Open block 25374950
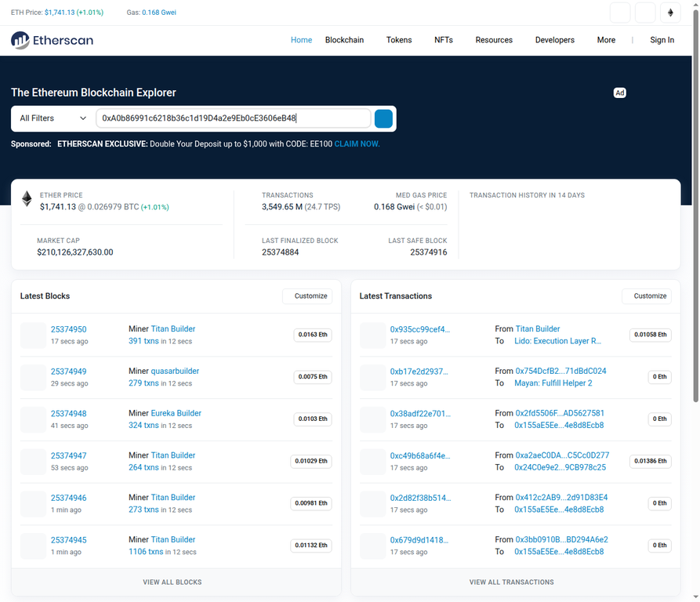 tap(69, 329)
